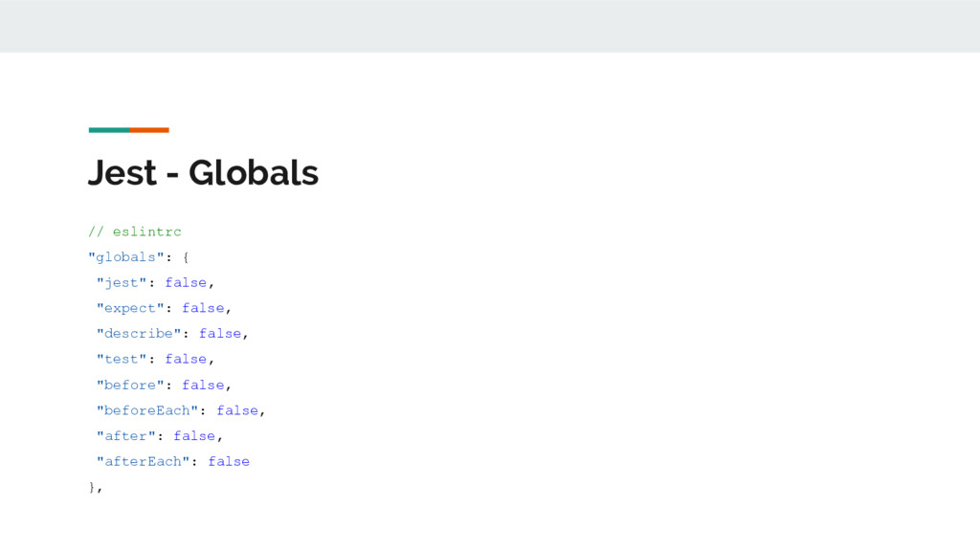Click the "before" key in the code
Viewport: 980px width, 551px height.
coord(130,386)
